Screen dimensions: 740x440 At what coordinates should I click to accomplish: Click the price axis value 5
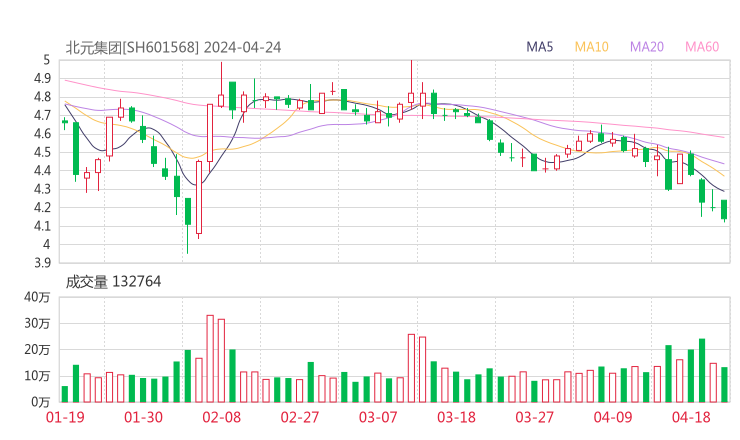click(x=46, y=60)
